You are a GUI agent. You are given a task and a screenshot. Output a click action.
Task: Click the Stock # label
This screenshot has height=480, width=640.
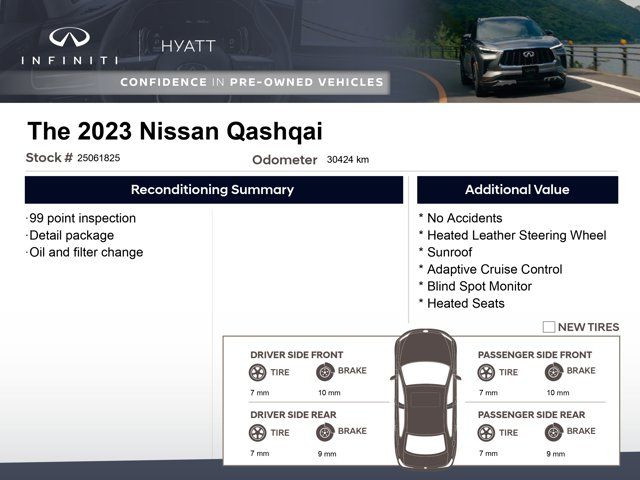[49, 158]
